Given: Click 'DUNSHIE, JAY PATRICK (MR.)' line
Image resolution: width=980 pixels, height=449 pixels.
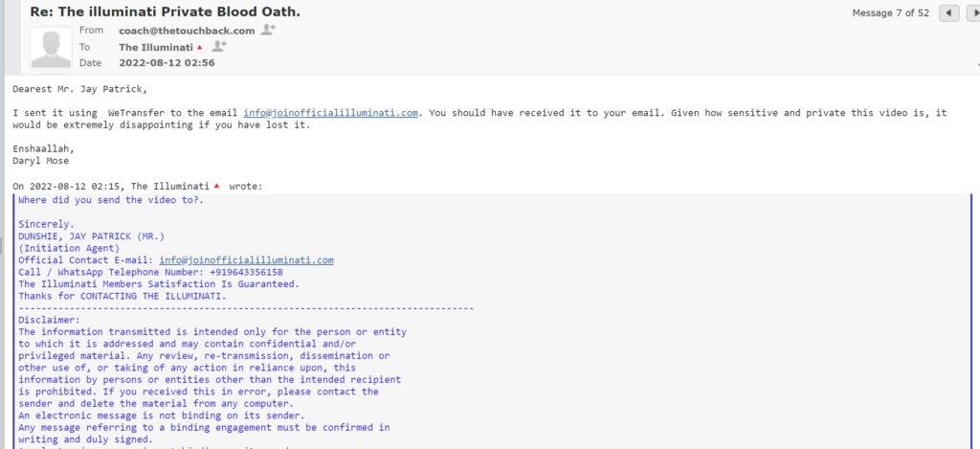Looking at the screenshot, I should point(91,236).
